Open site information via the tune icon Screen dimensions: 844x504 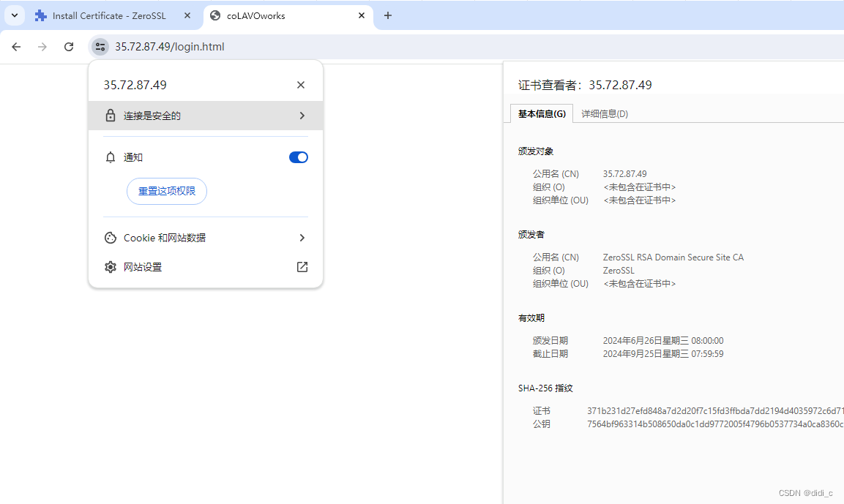pos(100,46)
